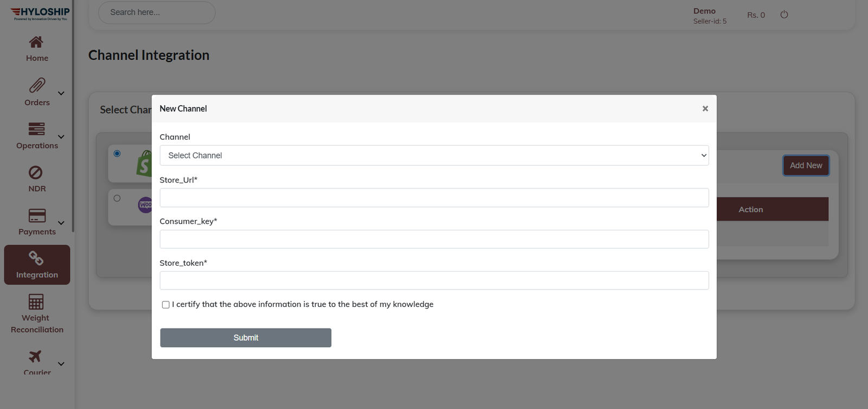
Task: Click the Add New button
Action: (x=806, y=166)
